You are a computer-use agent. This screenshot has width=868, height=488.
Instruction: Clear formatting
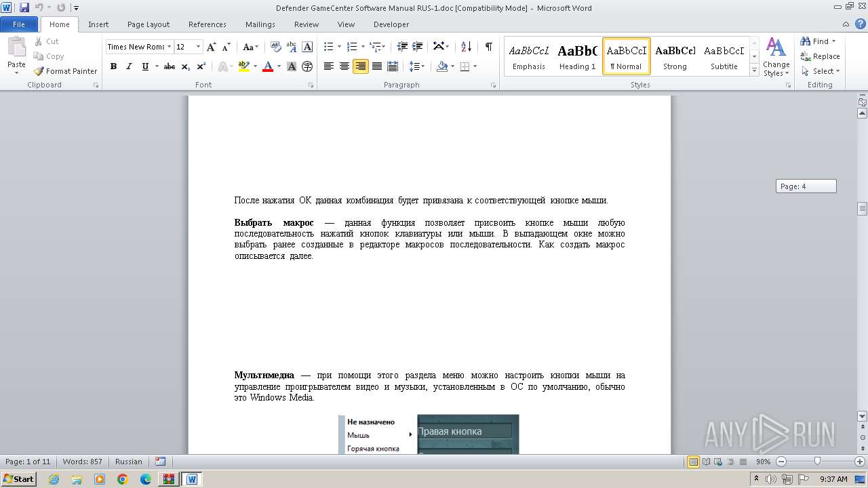click(276, 47)
